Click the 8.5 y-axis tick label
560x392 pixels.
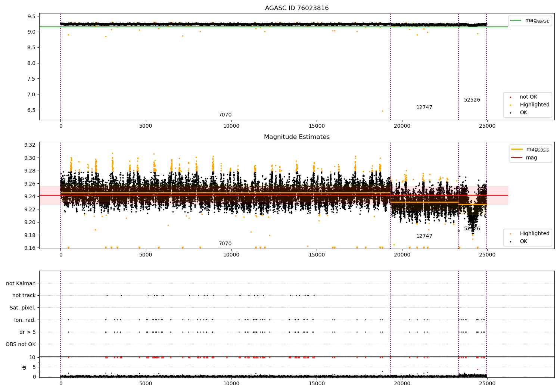pyautogui.click(x=31, y=48)
